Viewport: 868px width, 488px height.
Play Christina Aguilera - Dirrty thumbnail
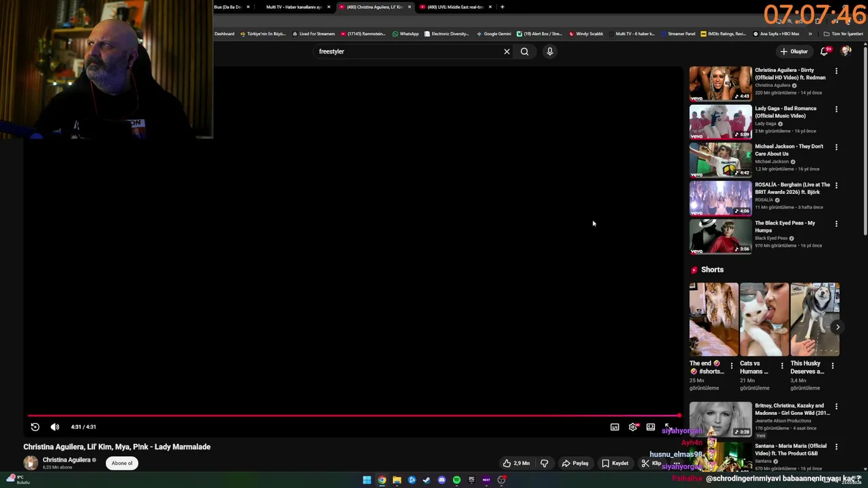720,83
